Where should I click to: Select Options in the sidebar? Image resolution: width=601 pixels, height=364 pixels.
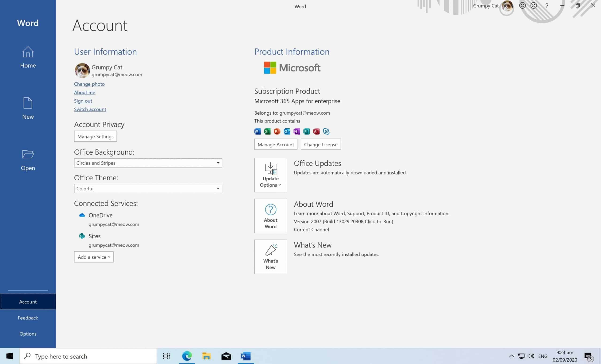(x=28, y=334)
